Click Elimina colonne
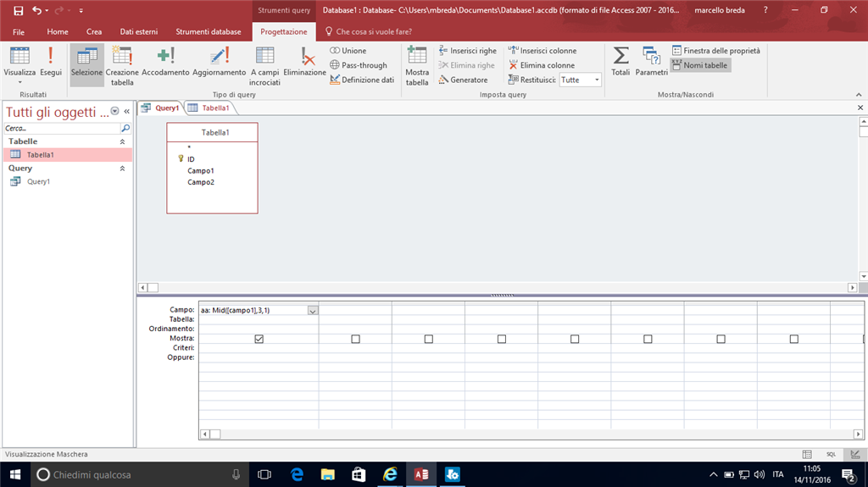868x487 pixels. (x=542, y=64)
